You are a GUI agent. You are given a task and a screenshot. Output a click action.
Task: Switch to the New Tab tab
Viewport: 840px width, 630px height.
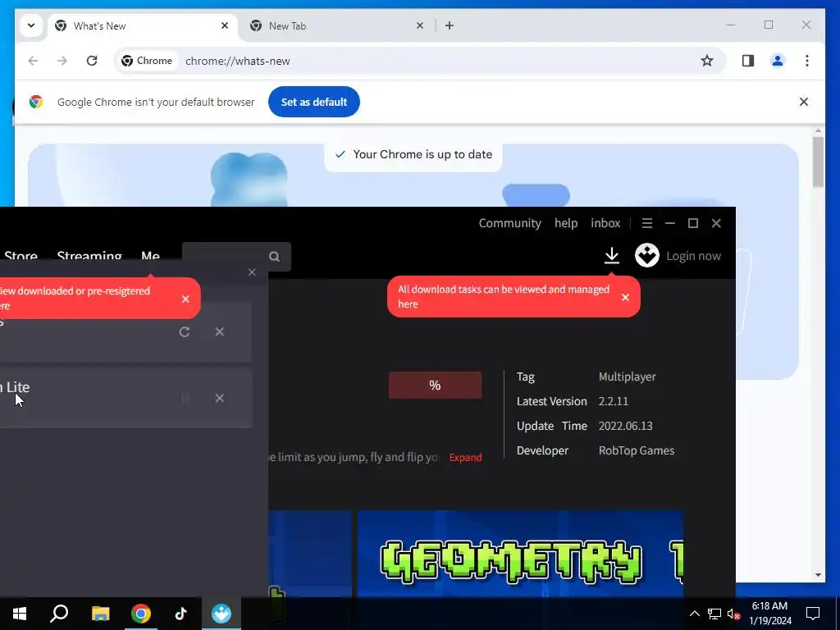tap(337, 25)
